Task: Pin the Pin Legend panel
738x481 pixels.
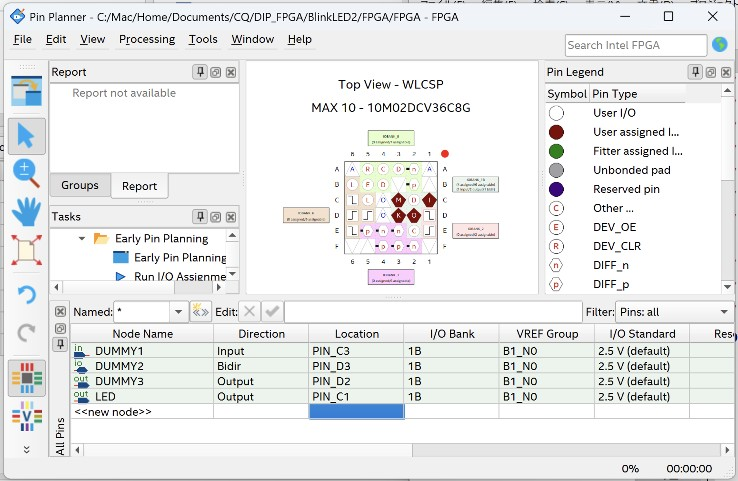Action: (695, 72)
